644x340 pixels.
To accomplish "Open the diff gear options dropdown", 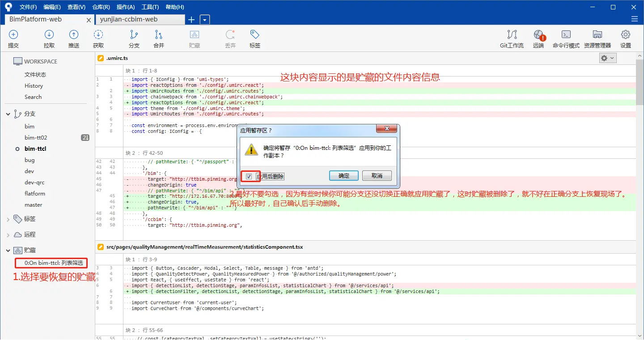I will coord(608,58).
